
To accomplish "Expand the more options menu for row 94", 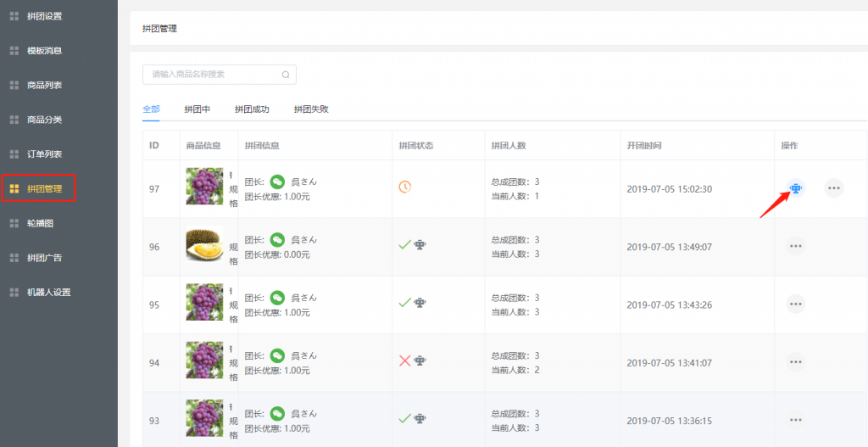I will click(795, 362).
